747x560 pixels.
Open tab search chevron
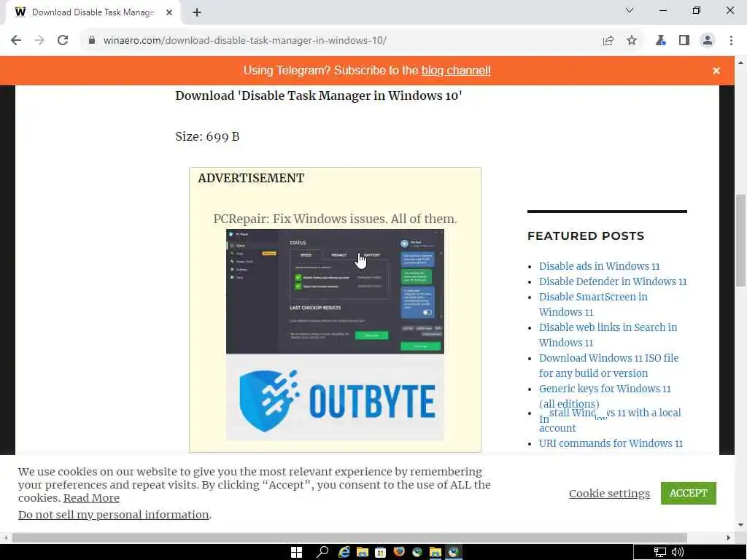(x=630, y=10)
